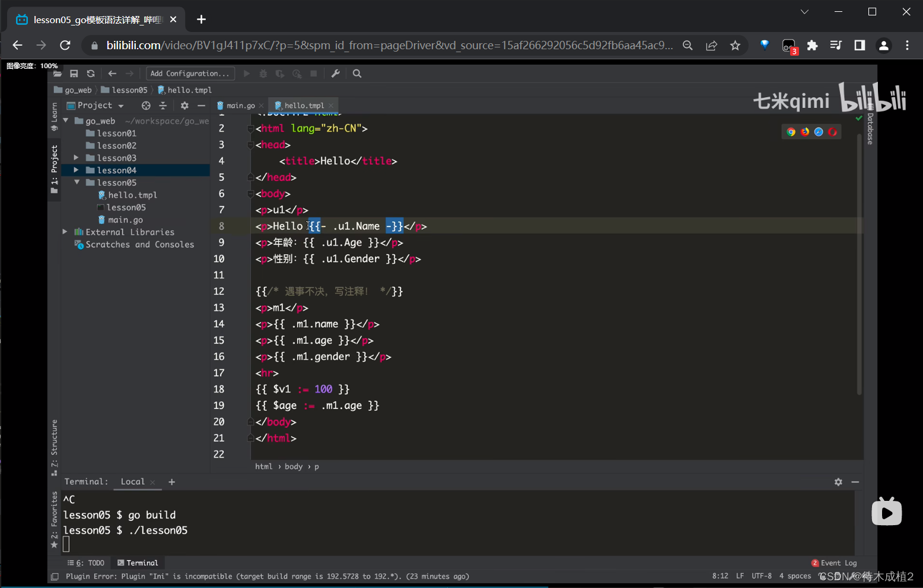Preview in Chrome browser icon
The height and width of the screenshot is (588, 923).
click(791, 132)
